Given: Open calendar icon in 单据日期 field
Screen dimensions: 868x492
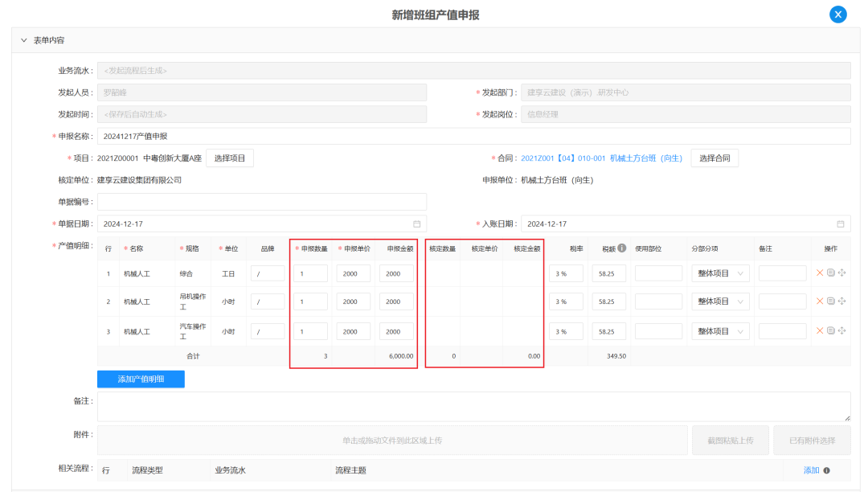Looking at the screenshot, I should point(416,224).
